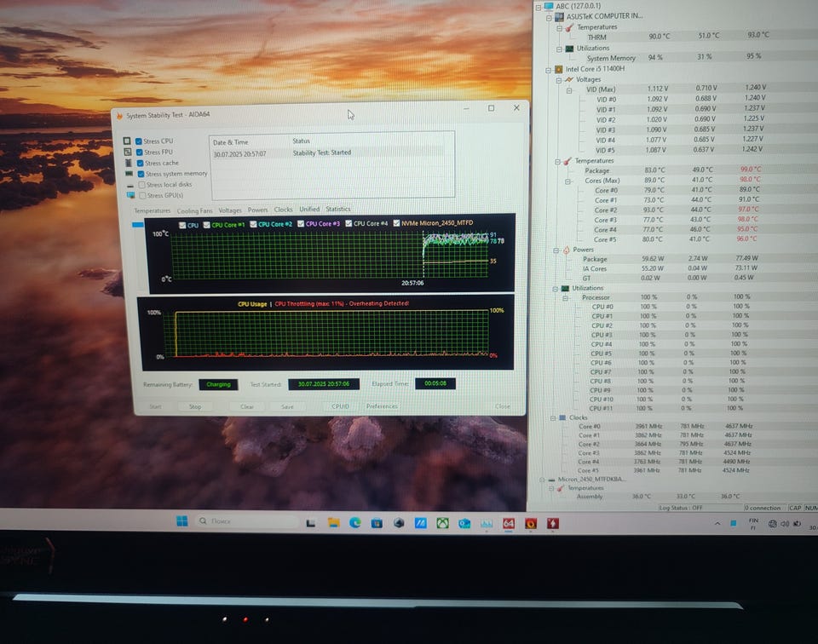Select the Stability Test: Started log row
The width and height of the screenshot is (818, 644).
[329, 153]
